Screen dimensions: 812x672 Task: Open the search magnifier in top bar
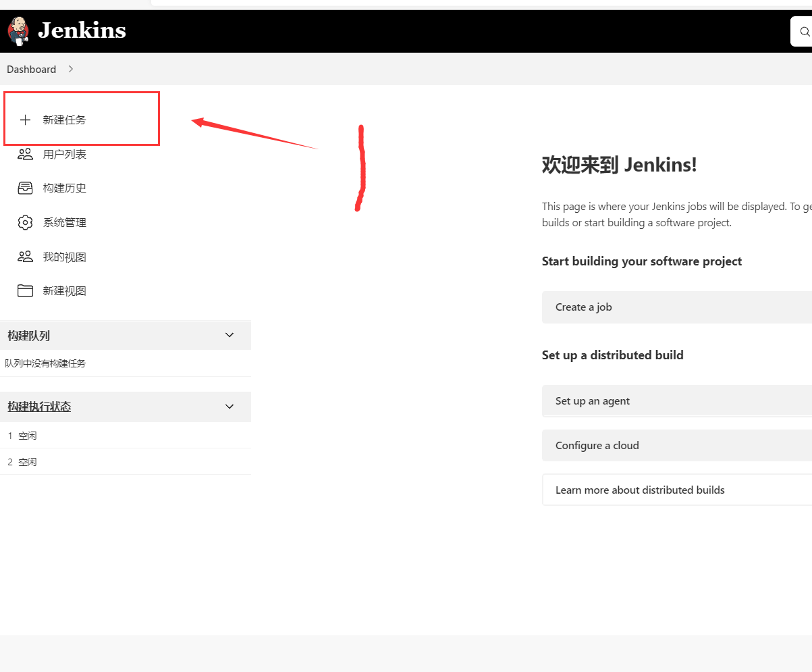(x=805, y=31)
